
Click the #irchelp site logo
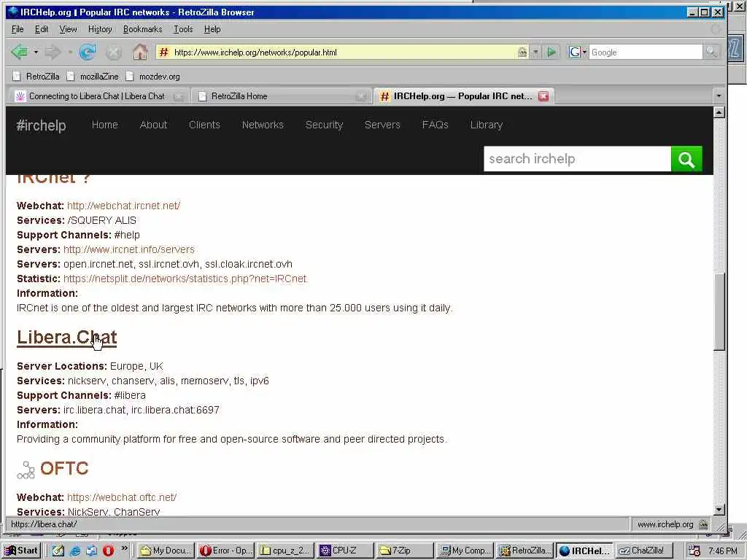coord(41,125)
